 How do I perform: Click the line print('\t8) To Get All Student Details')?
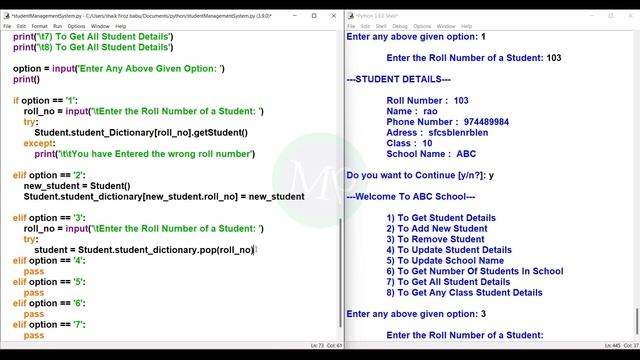[x=93, y=47]
